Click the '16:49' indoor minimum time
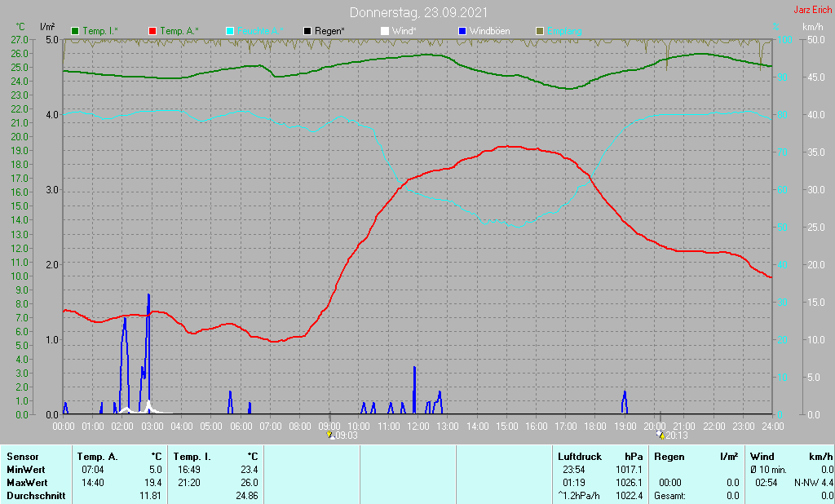 click(189, 470)
